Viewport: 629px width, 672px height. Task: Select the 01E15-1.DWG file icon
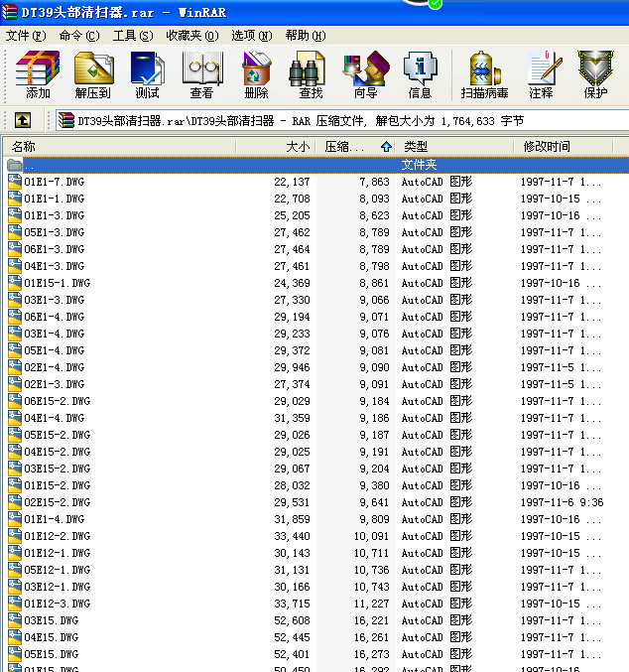coord(15,283)
